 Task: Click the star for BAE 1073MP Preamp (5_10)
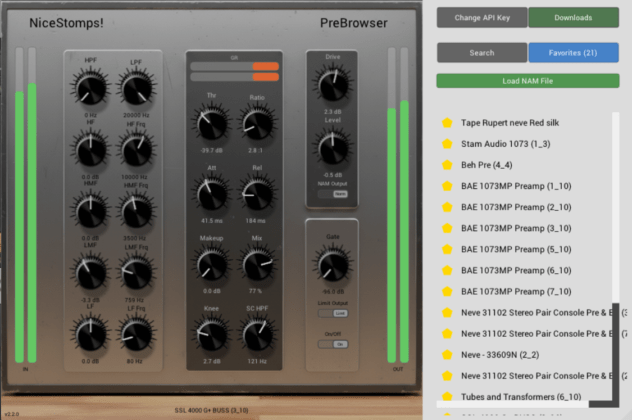pos(447,249)
